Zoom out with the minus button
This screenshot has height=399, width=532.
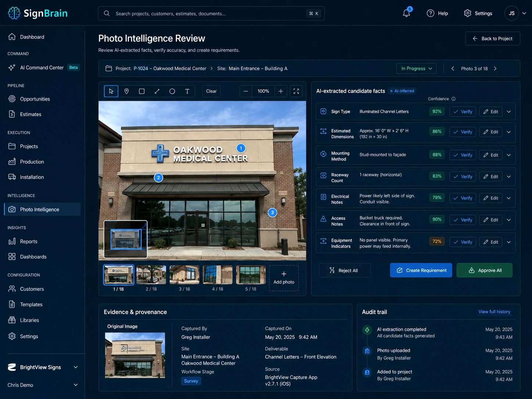[x=246, y=91]
